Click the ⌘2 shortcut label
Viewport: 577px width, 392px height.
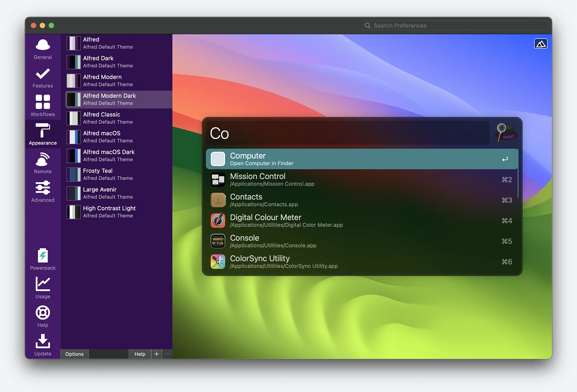[x=507, y=180]
